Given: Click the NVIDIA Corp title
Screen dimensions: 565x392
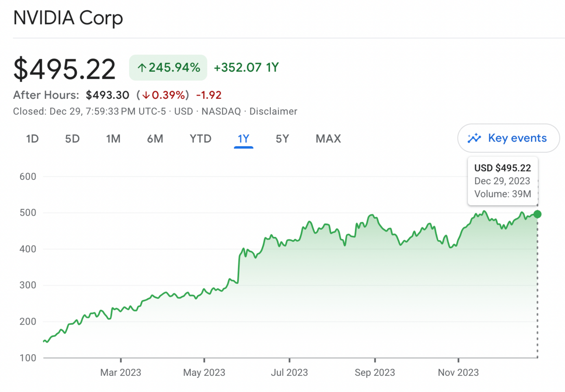Looking at the screenshot, I should 68,18.
